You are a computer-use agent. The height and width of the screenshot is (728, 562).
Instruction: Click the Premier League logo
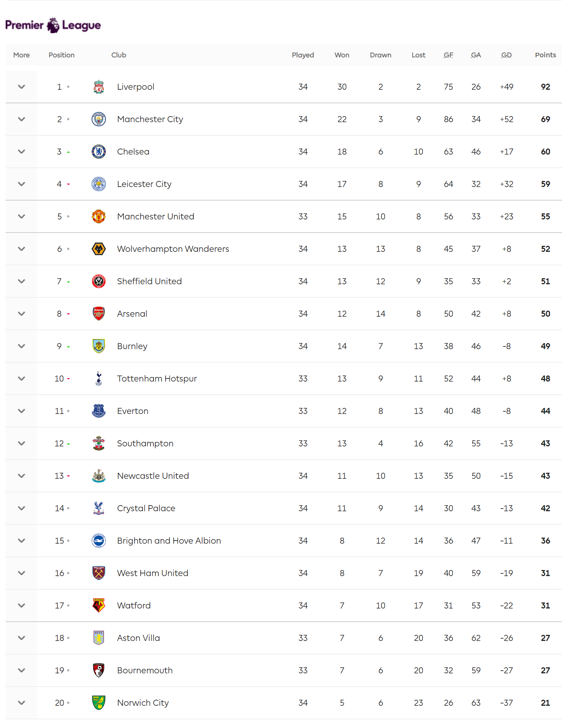pyautogui.click(x=53, y=25)
